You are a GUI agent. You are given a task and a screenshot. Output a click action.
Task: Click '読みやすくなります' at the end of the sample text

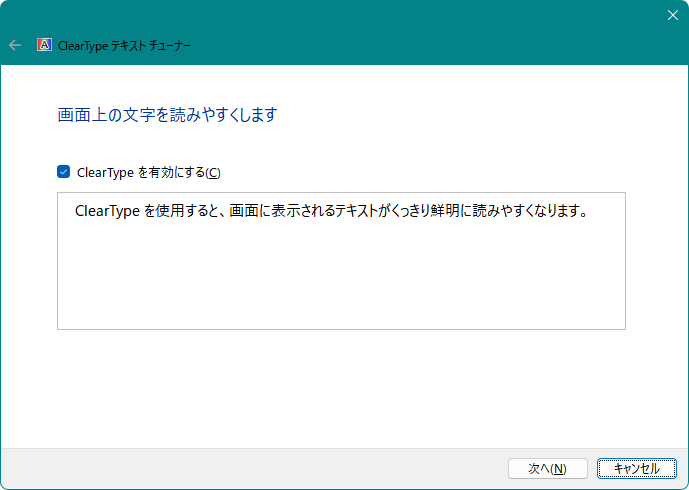535,212
